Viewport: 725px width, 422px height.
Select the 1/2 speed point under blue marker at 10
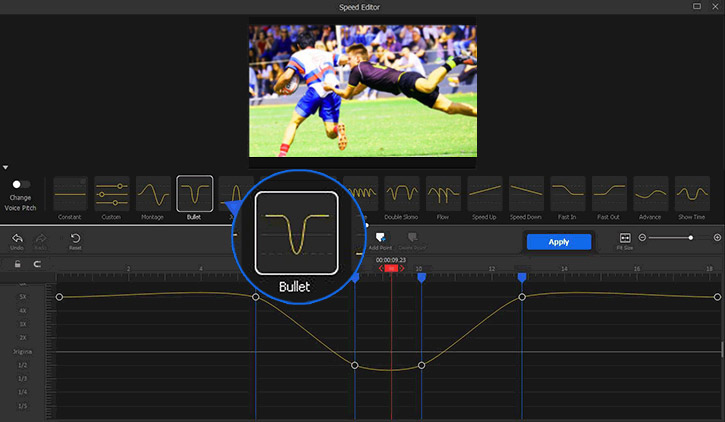421,365
